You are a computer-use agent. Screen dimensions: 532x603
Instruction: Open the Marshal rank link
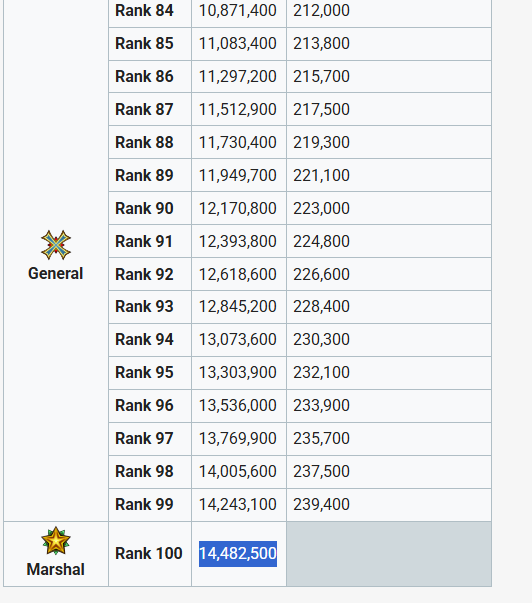[x=55, y=570]
